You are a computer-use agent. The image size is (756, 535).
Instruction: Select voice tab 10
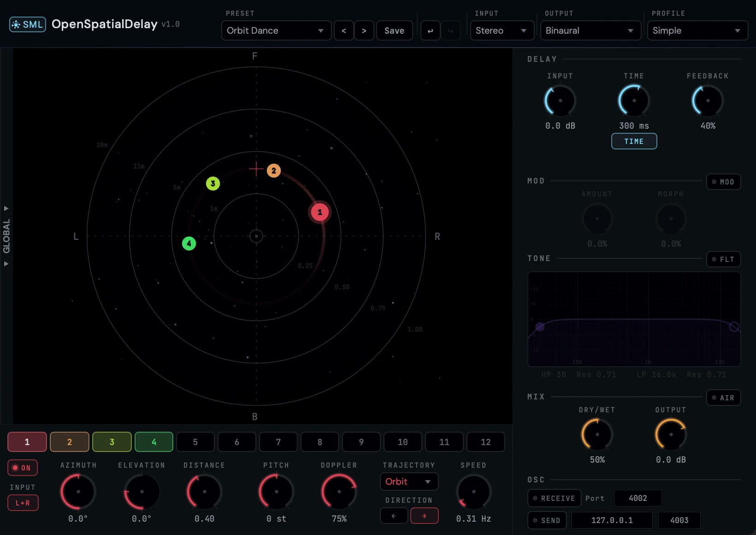point(403,442)
